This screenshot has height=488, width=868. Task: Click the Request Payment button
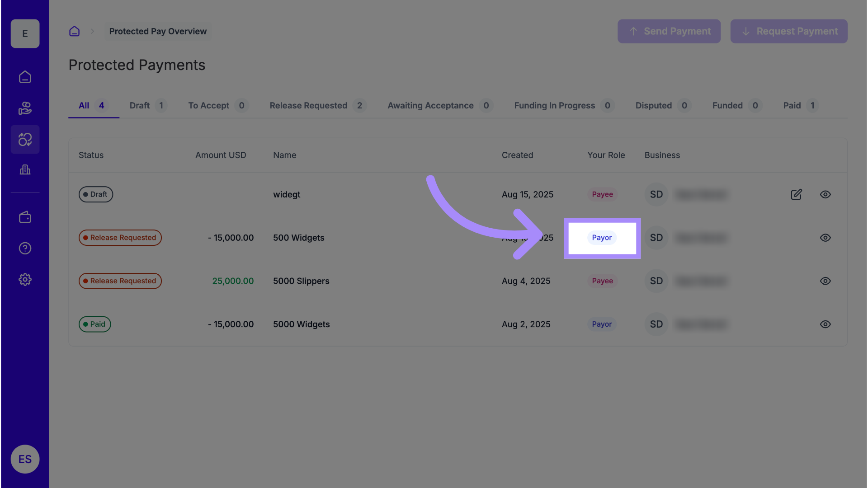[x=788, y=31]
